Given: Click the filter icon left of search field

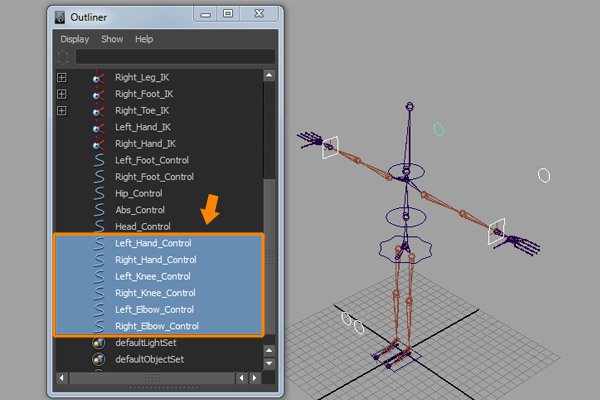Looking at the screenshot, I should pyautogui.click(x=63, y=57).
